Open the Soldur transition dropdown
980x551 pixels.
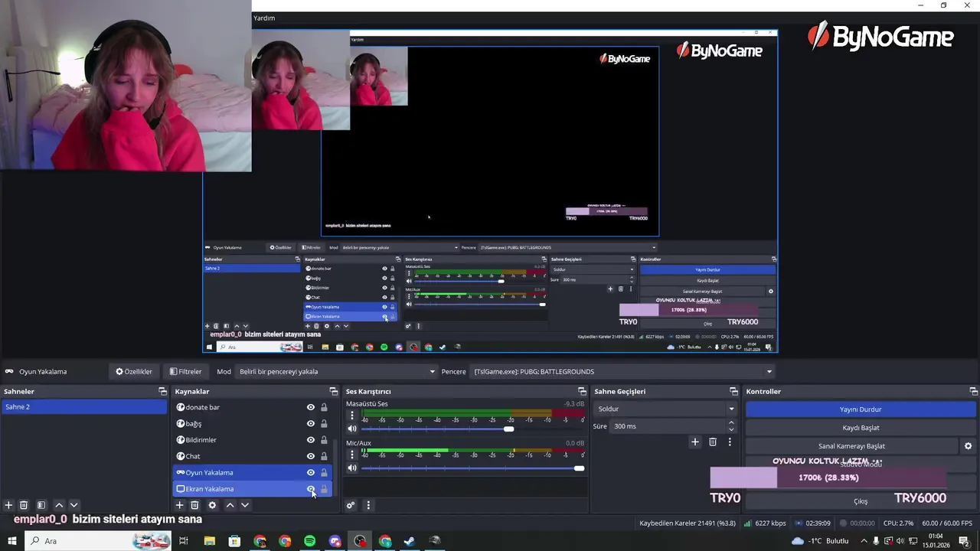665,409
